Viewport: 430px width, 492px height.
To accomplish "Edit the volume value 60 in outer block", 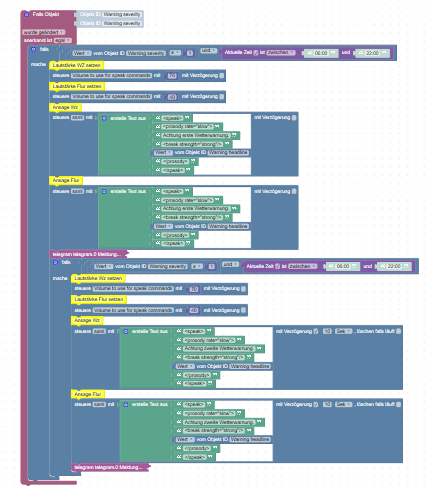I will (x=172, y=97).
